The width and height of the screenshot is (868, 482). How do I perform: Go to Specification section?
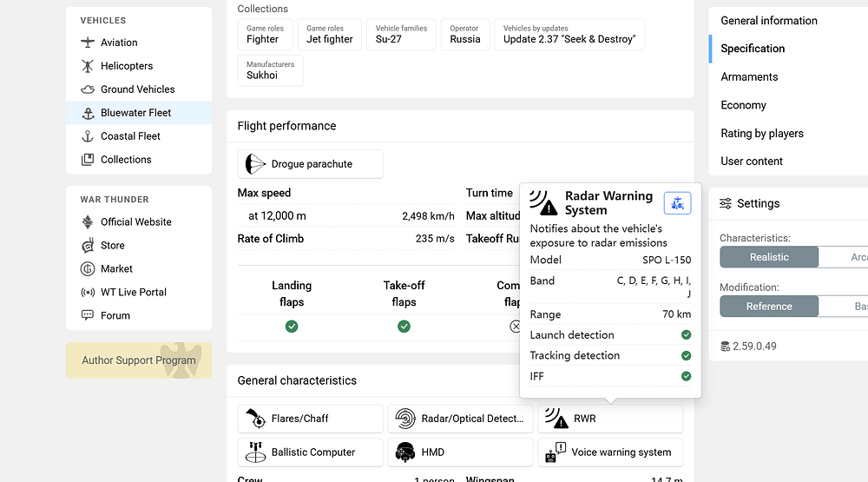(753, 49)
